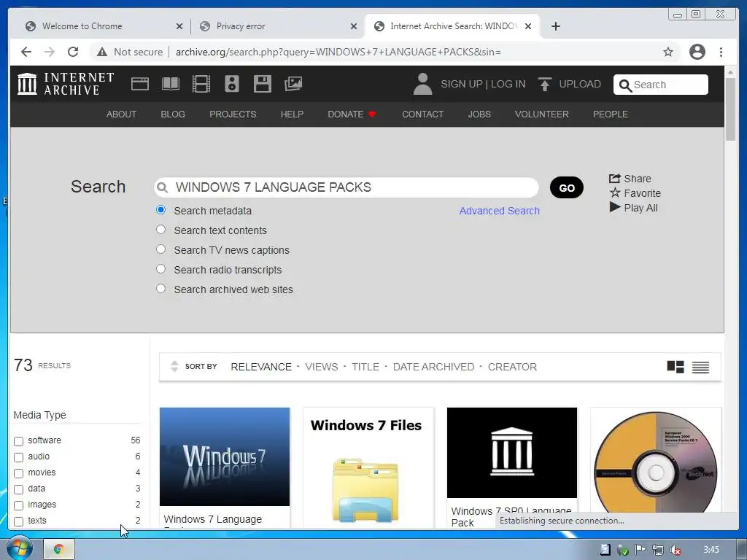Open Action Center flag icon
This screenshot has height=560, width=747.
tap(640, 550)
